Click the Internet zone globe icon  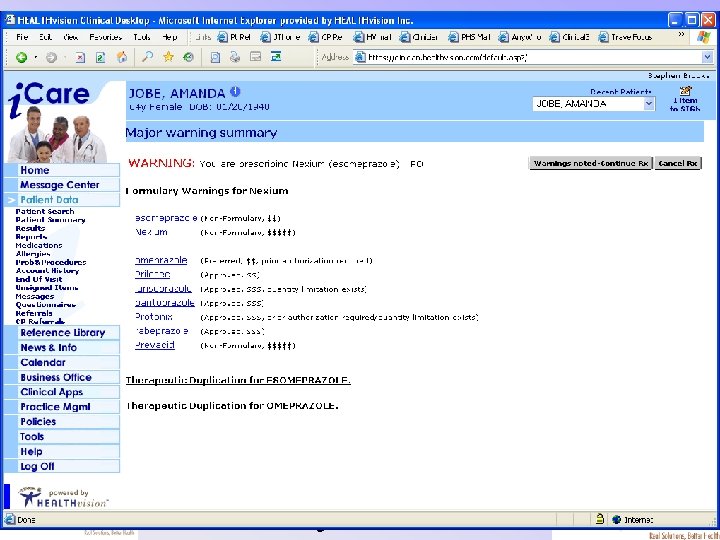617,520
